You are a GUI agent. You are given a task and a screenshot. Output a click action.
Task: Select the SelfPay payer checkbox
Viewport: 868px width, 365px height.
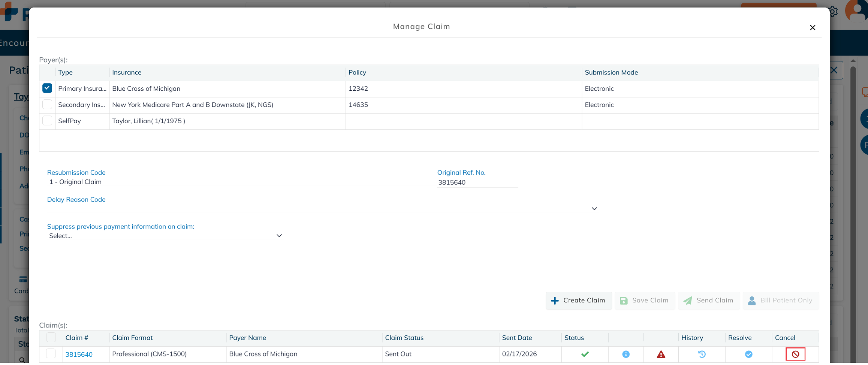coord(47,121)
